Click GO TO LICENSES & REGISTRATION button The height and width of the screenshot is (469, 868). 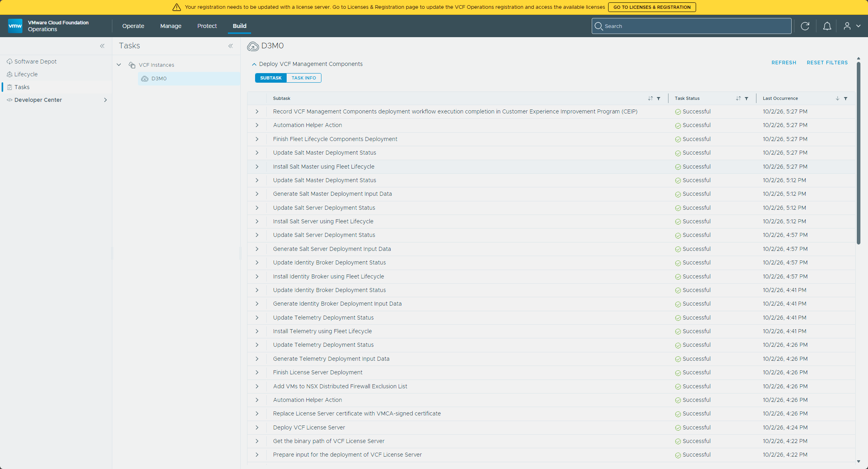pyautogui.click(x=652, y=7)
